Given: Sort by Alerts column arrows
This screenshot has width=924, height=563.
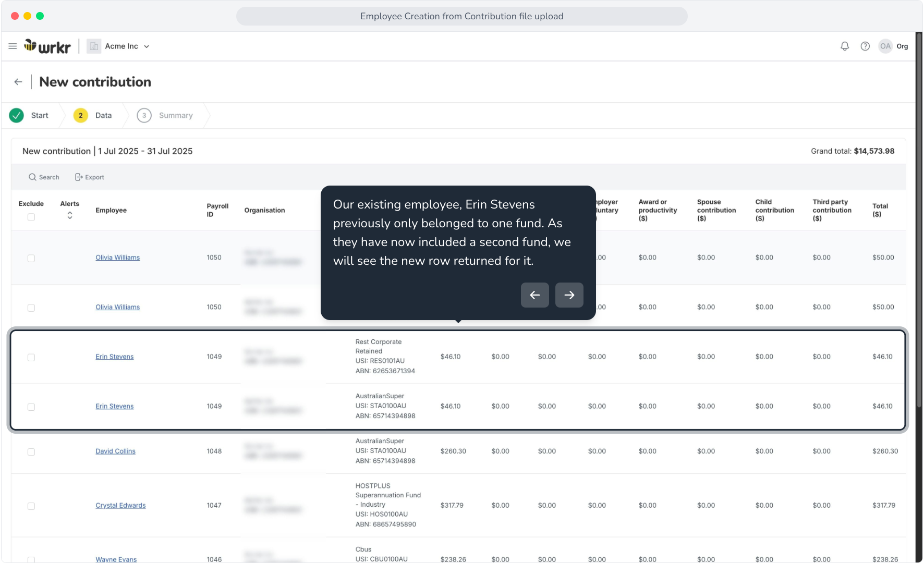Looking at the screenshot, I should 70,215.
